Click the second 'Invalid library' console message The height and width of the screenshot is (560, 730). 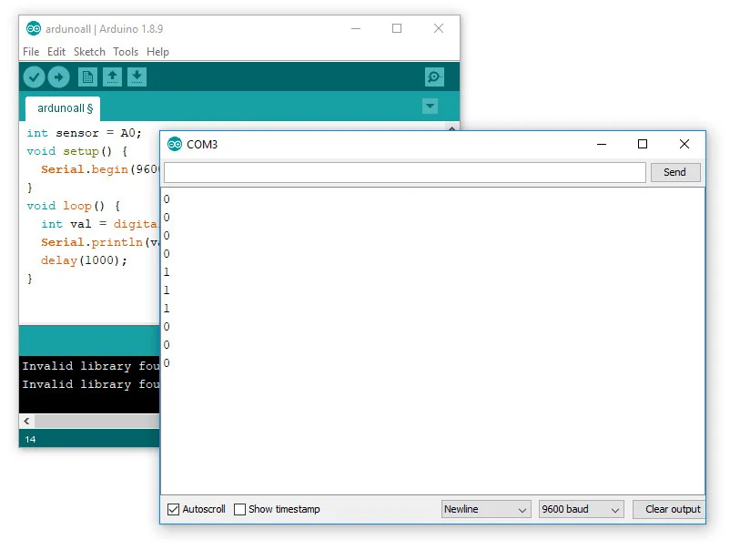(x=91, y=384)
